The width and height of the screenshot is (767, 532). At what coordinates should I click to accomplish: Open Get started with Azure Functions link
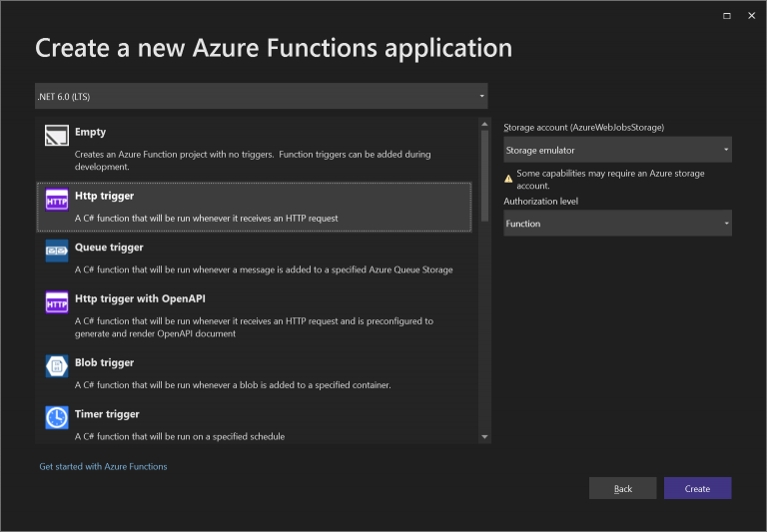tap(103, 466)
